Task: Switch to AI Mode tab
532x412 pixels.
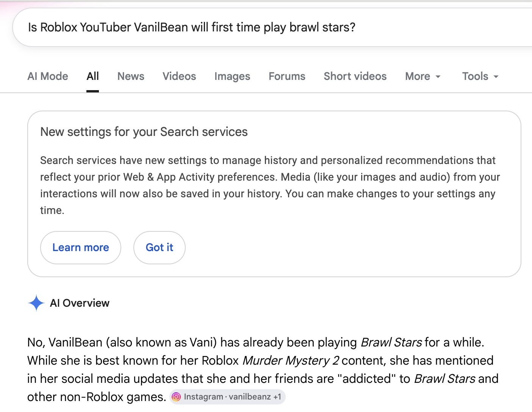Action: click(48, 76)
